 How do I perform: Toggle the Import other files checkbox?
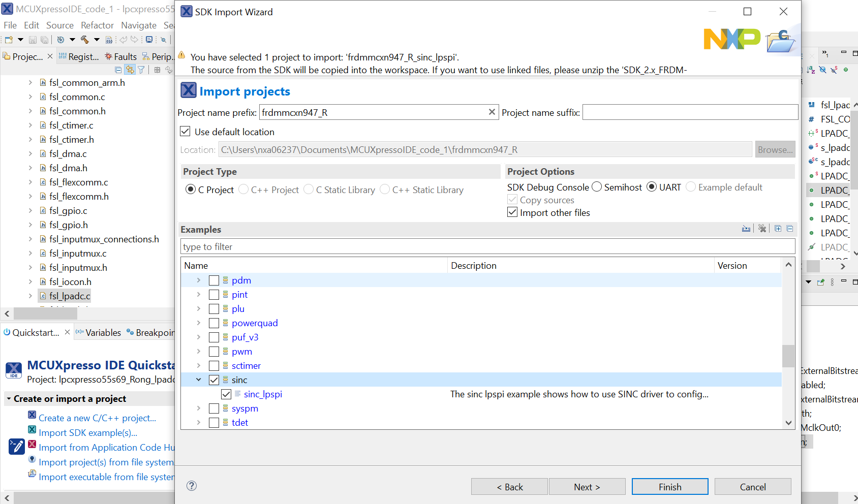click(x=512, y=212)
